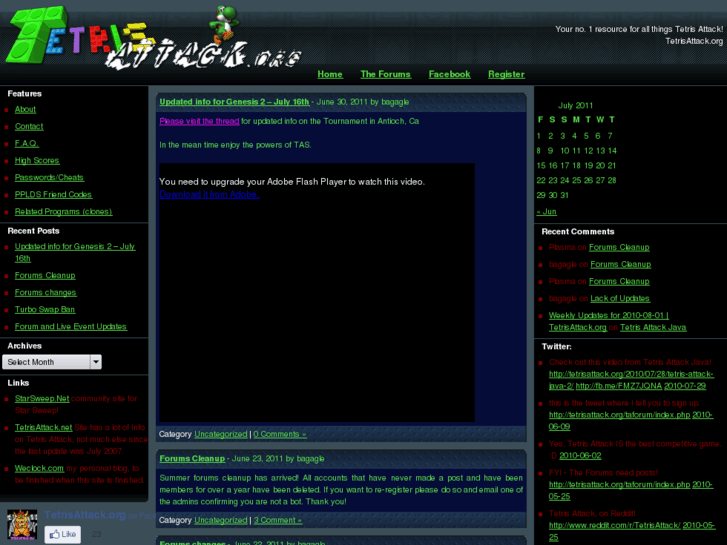Open Related Programs (clones) link
Image resolution: width=727 pixels, height=545 pixels.
(63, 212)
